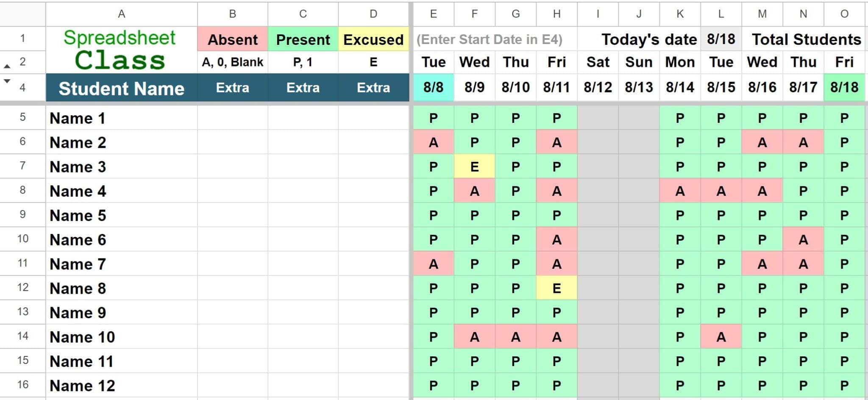Click the column E header

[433, 13]
